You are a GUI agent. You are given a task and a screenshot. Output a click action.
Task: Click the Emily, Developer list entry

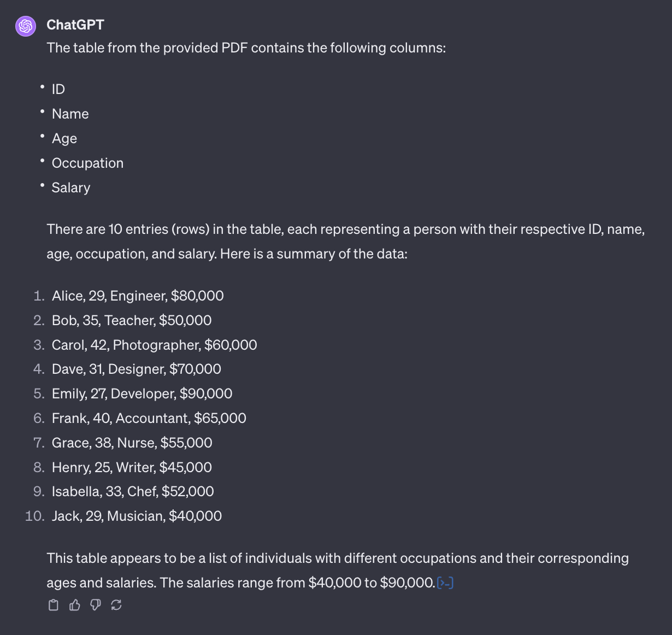click(142, 393)
